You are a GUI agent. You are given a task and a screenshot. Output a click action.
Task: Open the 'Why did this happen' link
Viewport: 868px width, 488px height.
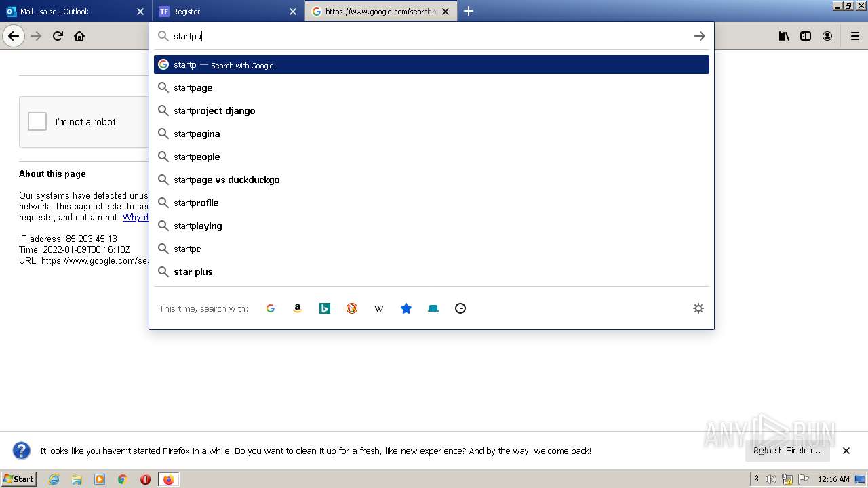point(136,218)
